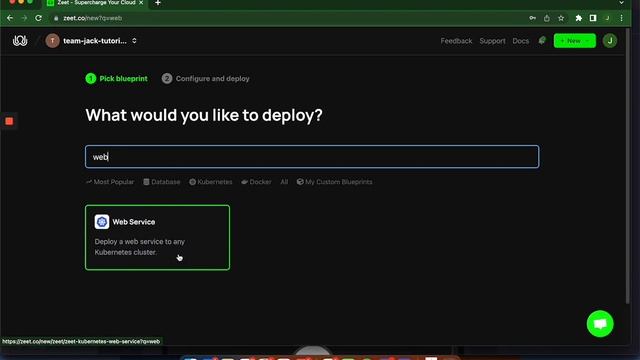Open the user profile avatar J
The image size is (640, 360).
(610, 41)
